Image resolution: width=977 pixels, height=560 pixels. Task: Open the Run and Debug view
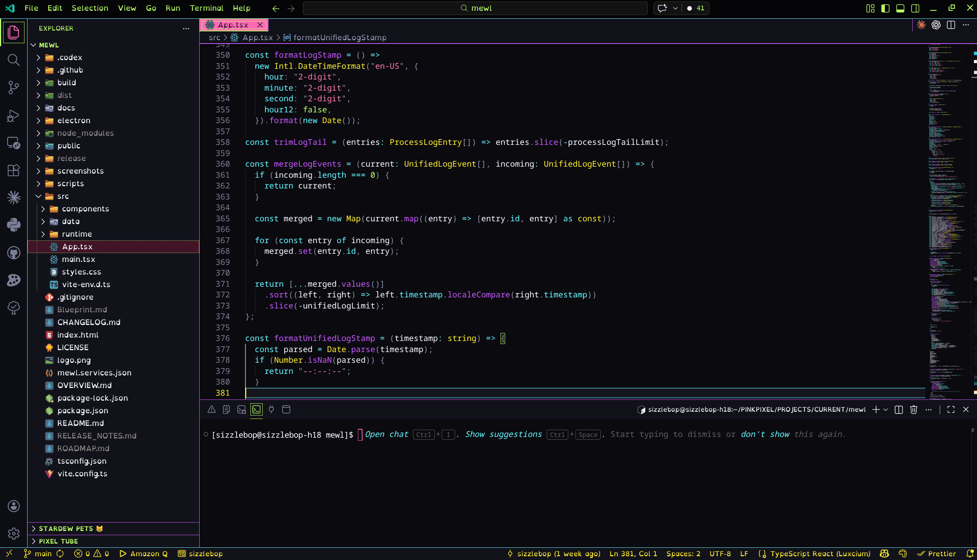coord(13,115)
